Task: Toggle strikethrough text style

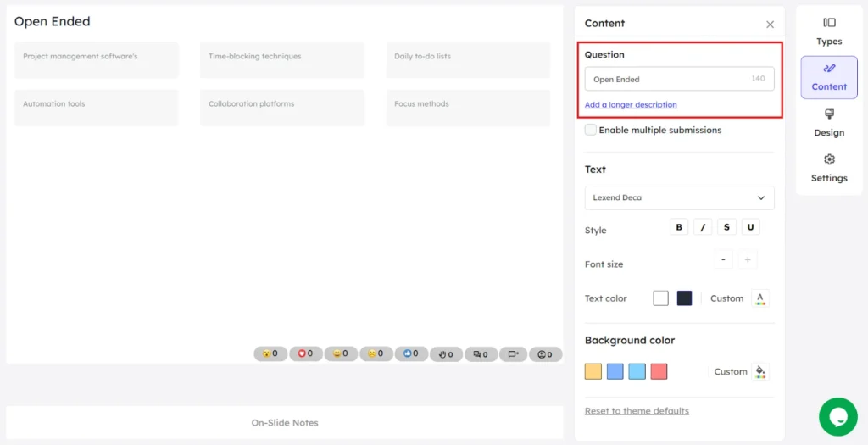Action: click(726, 227)
